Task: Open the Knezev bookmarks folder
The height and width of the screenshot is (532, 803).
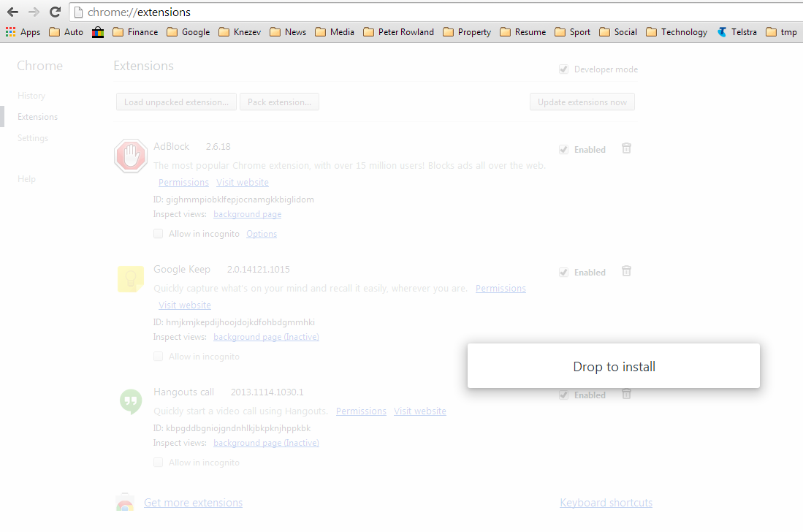Action: (240, 31)
